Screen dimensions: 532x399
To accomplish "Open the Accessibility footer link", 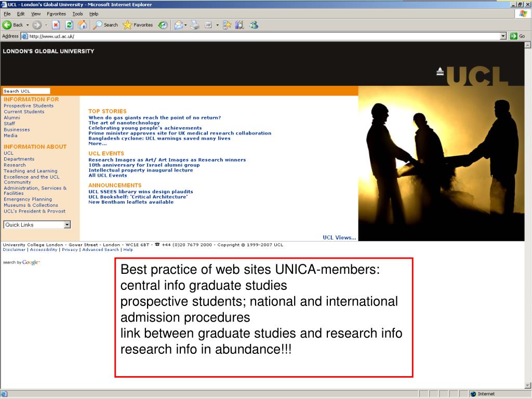I will (44, 249).
